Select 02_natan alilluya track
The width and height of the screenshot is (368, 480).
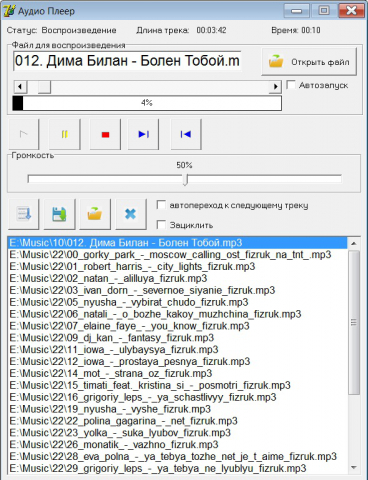pyautogui.click(x=177, y=278)
